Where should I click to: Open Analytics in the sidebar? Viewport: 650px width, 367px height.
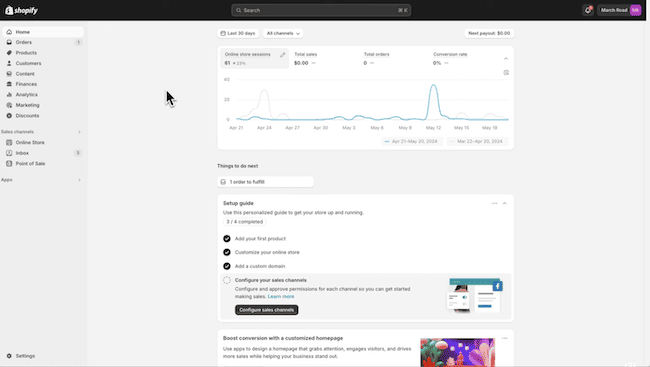pyautogui.click(x=43, y=95)
